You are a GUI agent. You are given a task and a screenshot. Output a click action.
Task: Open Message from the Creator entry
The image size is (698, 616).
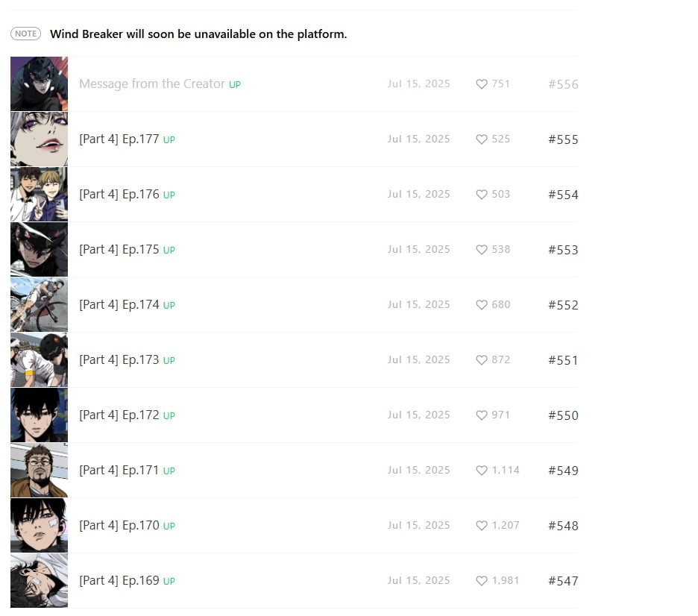tap(152, 84)
